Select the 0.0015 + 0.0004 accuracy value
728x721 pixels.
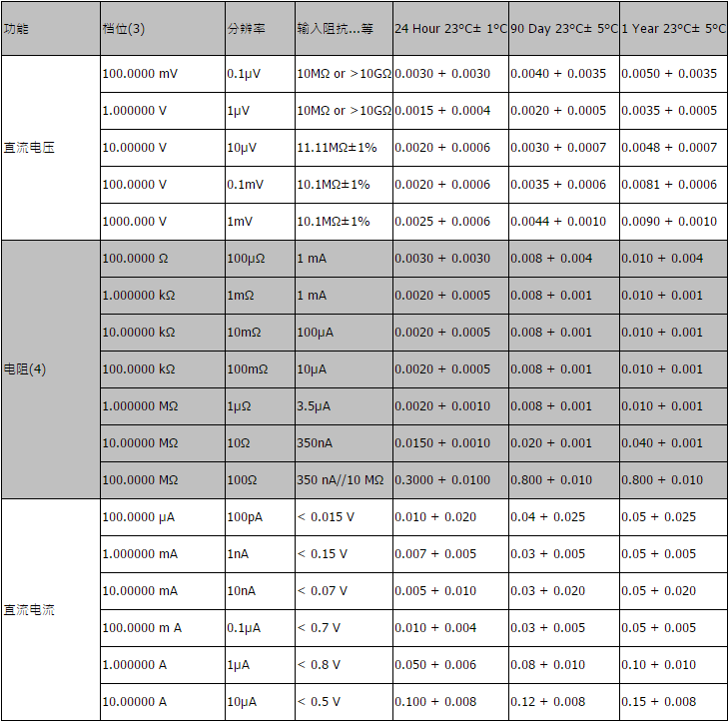[x=442, y=111]
